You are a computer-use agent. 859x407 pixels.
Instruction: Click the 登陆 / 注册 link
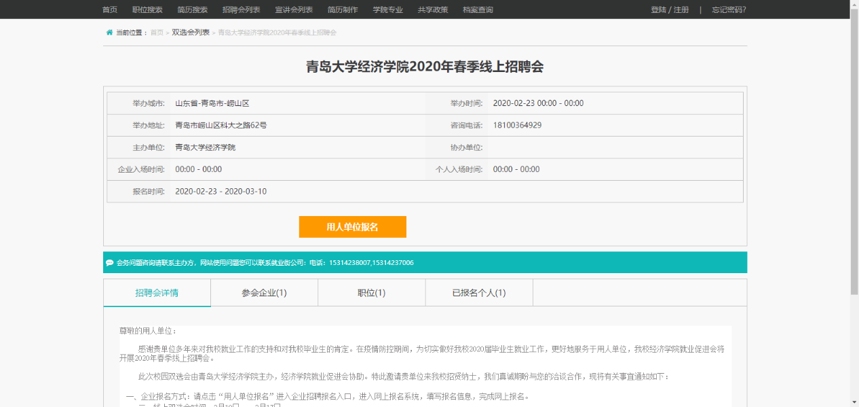point(669,10)
